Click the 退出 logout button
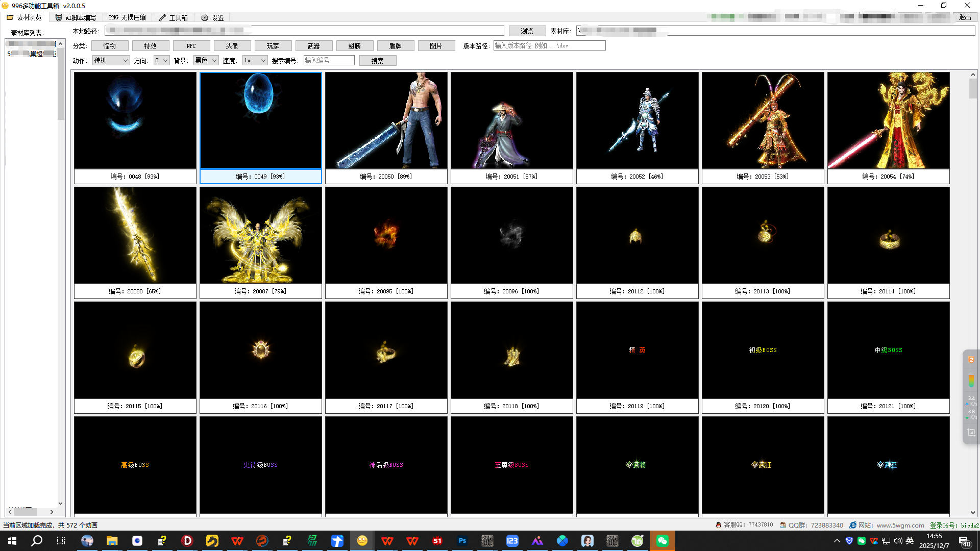Image resolution: width=980 pixels, height=551 pixels. point(964,17)
